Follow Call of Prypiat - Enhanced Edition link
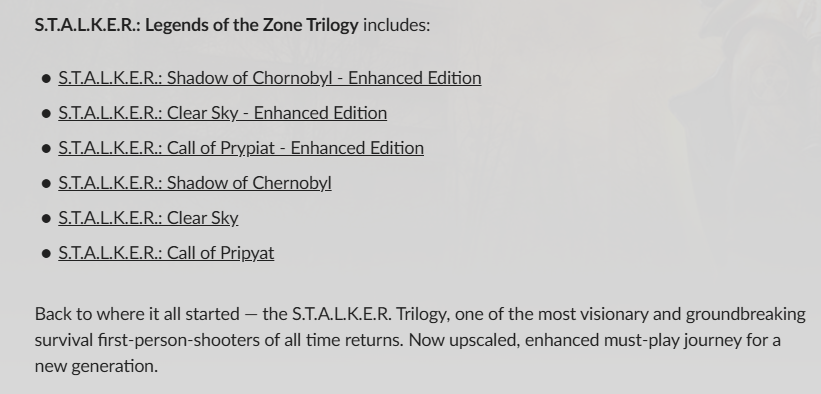Screen dimensions: 821x394 click(x=241, y=148)
